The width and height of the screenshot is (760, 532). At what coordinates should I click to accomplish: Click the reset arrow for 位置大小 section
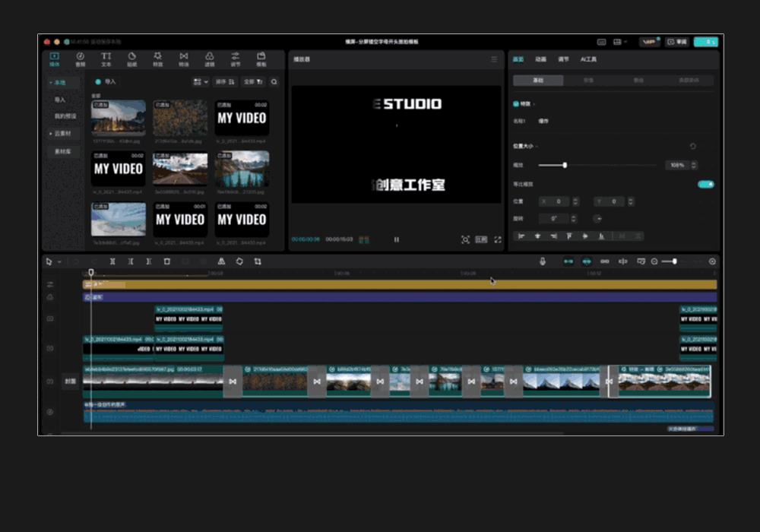[x=692, y=146]
